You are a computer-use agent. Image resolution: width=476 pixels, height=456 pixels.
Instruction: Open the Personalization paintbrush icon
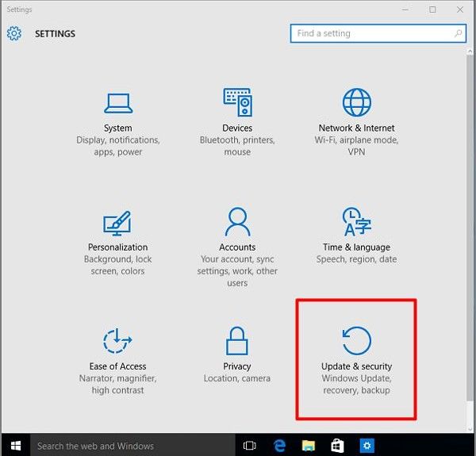pos(117,224)
